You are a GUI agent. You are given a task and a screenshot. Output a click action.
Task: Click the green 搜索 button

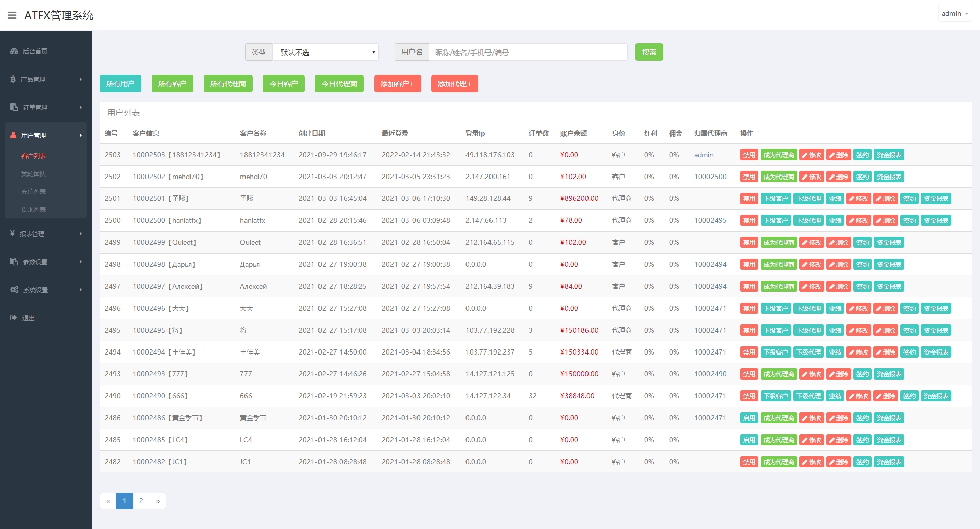pos(649,52)
